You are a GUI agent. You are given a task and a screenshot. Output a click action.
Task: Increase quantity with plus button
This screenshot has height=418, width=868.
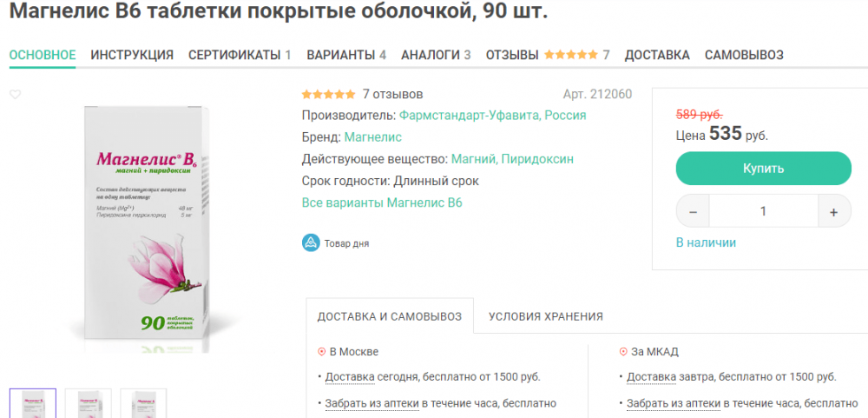pos(833,211)
